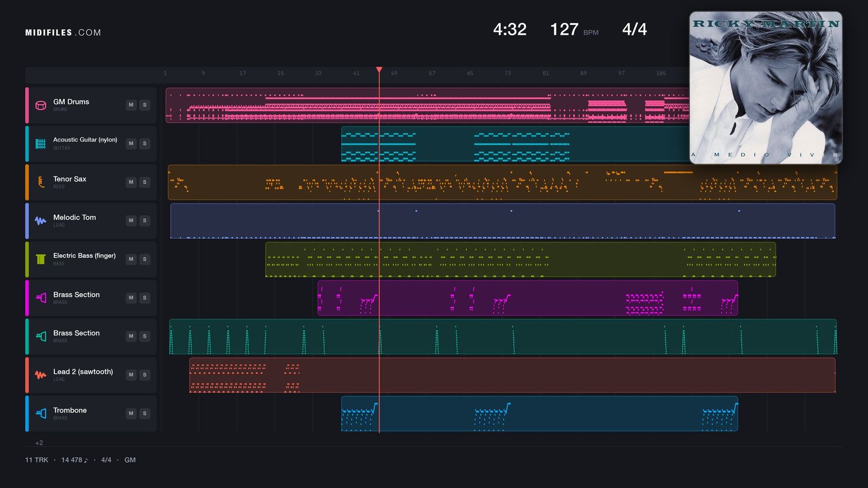
Task: Click the 11 TRK status entry
Action: click(36, 460)
